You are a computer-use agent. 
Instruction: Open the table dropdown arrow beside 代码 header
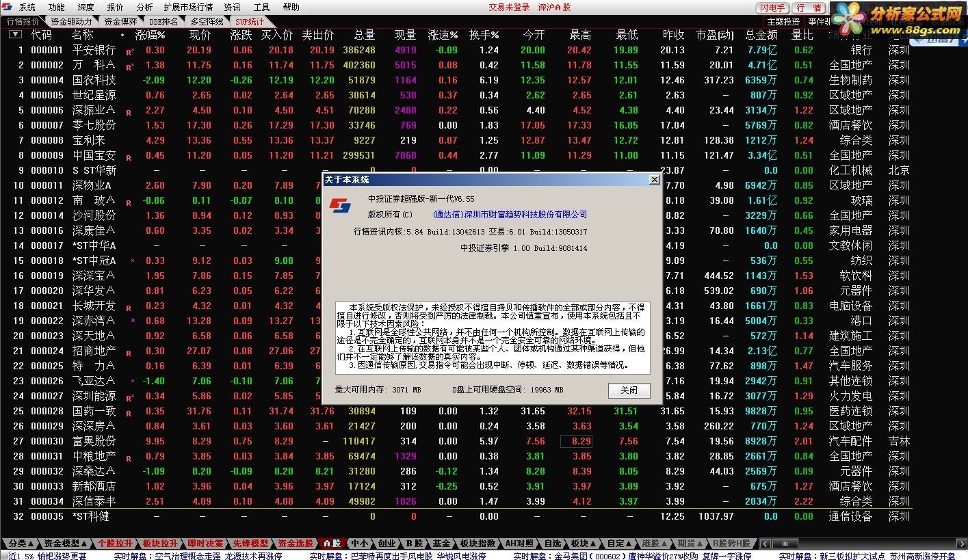click(16, 34)
